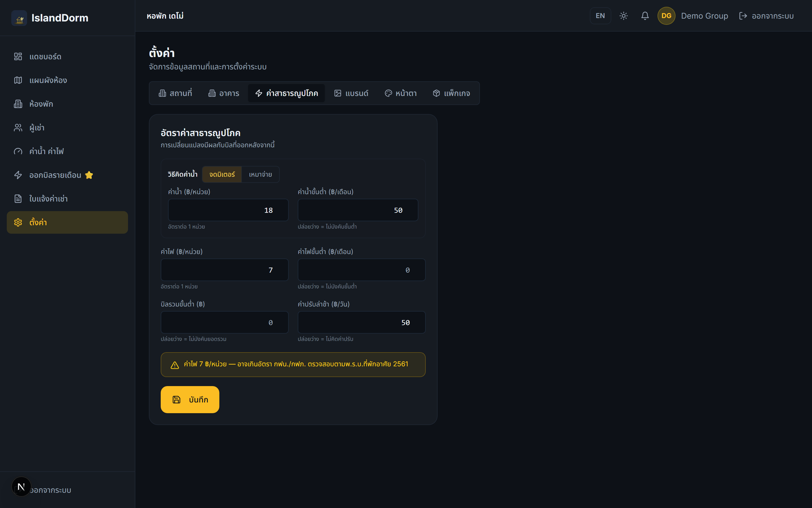The image size is (812, 508).
Task: Switch to แบรนด์ tab
Action: tap(351, 93)
